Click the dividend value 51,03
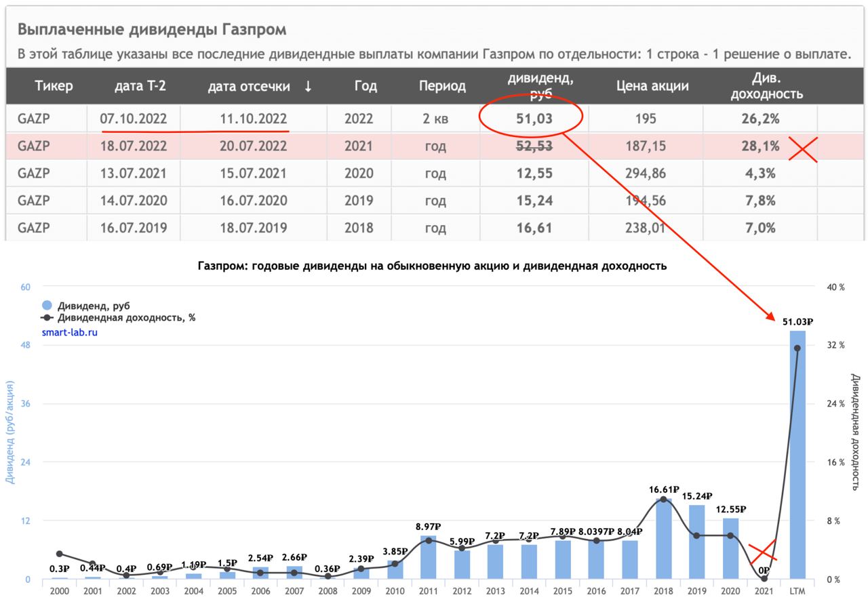The width and height of the screenshot is (868, 608). click(x=533, y=119)
